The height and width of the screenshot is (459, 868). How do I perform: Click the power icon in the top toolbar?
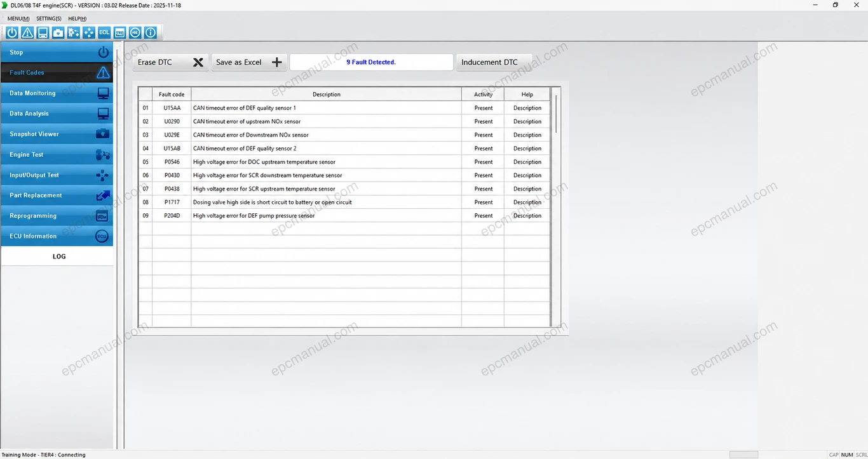coord(12,32)
